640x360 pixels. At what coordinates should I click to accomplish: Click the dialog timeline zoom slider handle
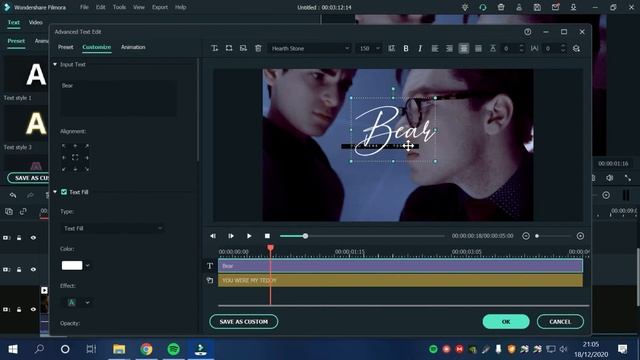click(537, 236)
